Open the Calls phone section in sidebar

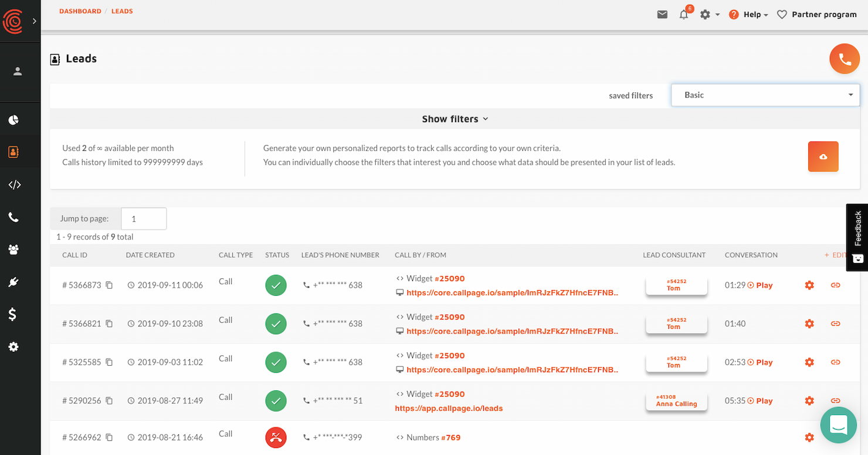tap(13, 217)
